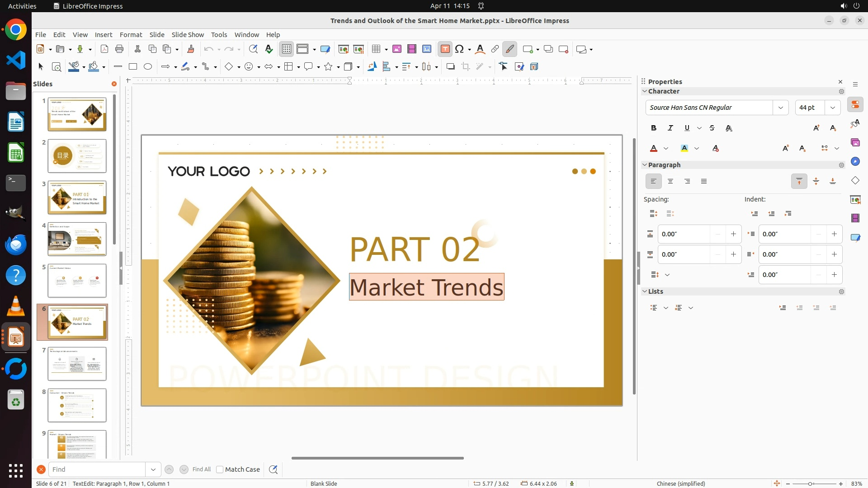This screenshot has height=488, width=868.
Task: Click the Clone Formatting paintbrush icon
Action: point(191,49)
